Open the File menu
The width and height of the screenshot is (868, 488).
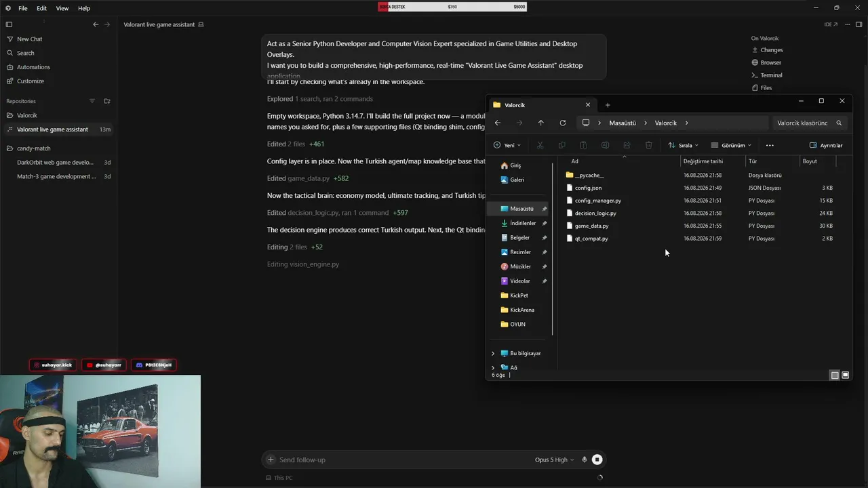tap(23, 8)
